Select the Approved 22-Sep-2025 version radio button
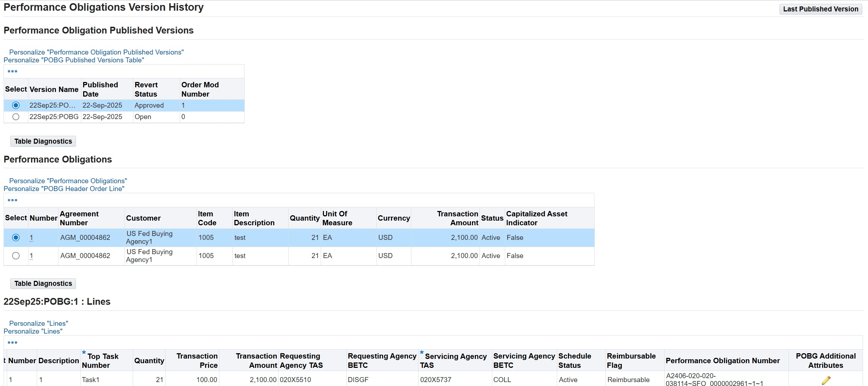 pos(16,105)
